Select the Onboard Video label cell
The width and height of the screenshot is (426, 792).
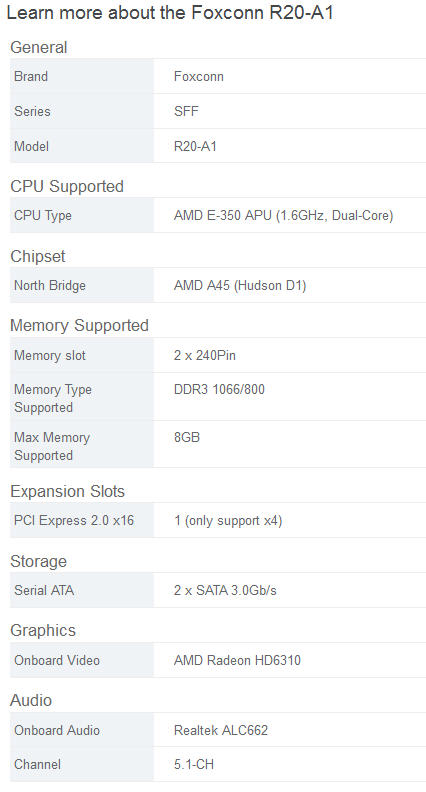tap(81, 660)
